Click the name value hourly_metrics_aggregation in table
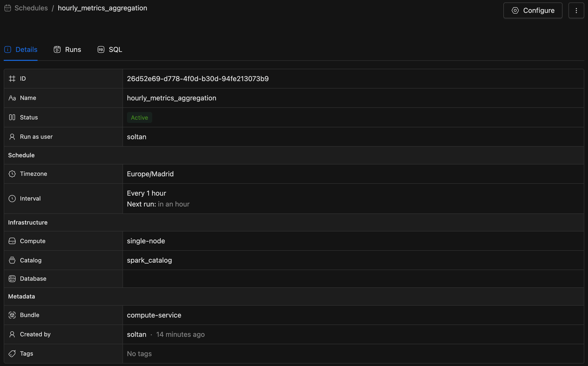588x366 pixels. 171,98
